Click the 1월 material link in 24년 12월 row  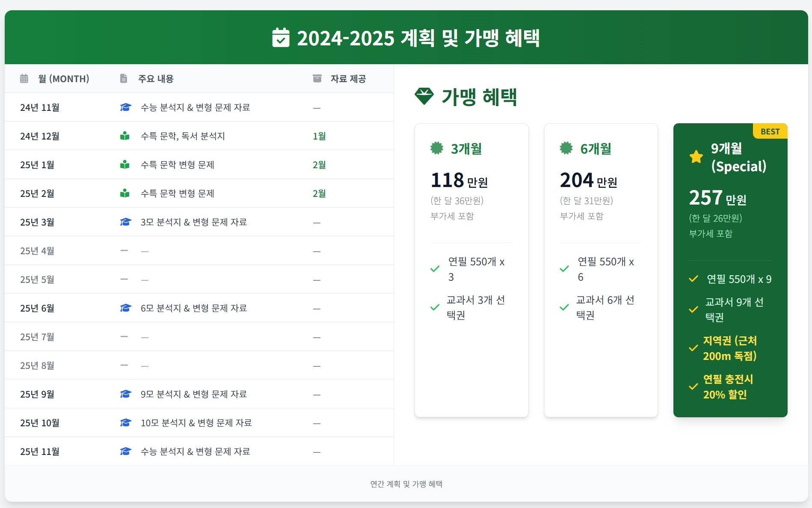click(319, 136)
